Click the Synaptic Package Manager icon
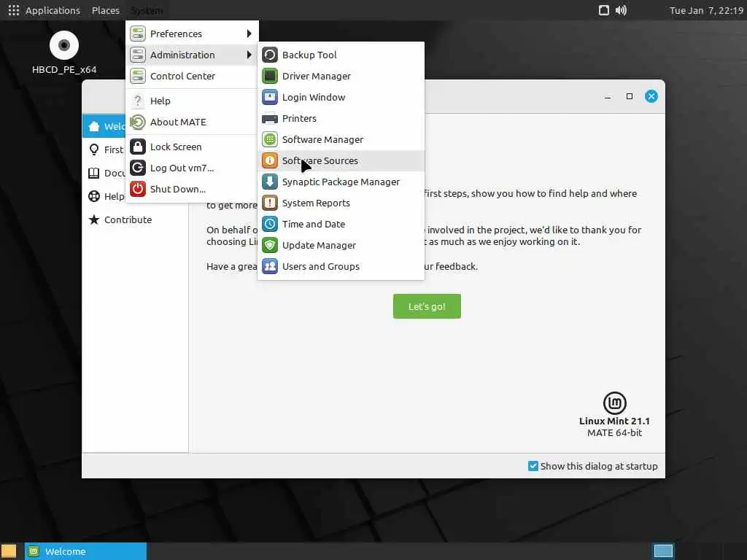The width and height of the screenshot is (747, 560). coord(270,182)
